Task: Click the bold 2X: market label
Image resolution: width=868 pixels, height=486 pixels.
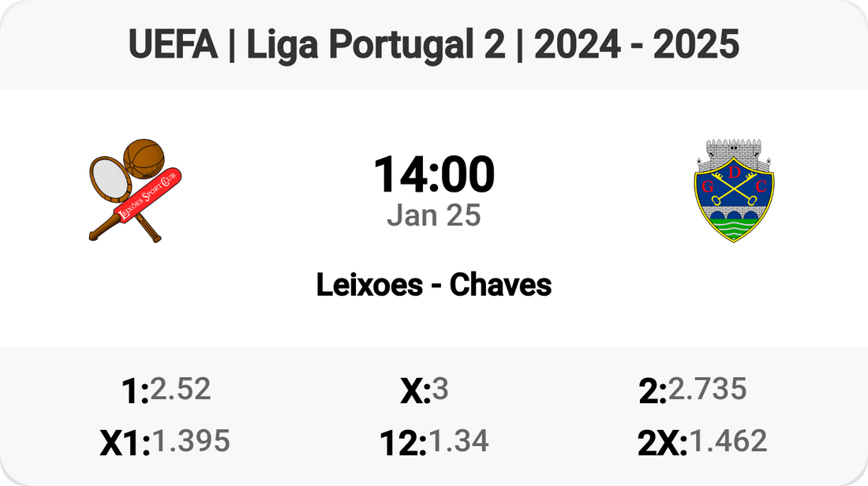Action: click(x=663, y=444)
